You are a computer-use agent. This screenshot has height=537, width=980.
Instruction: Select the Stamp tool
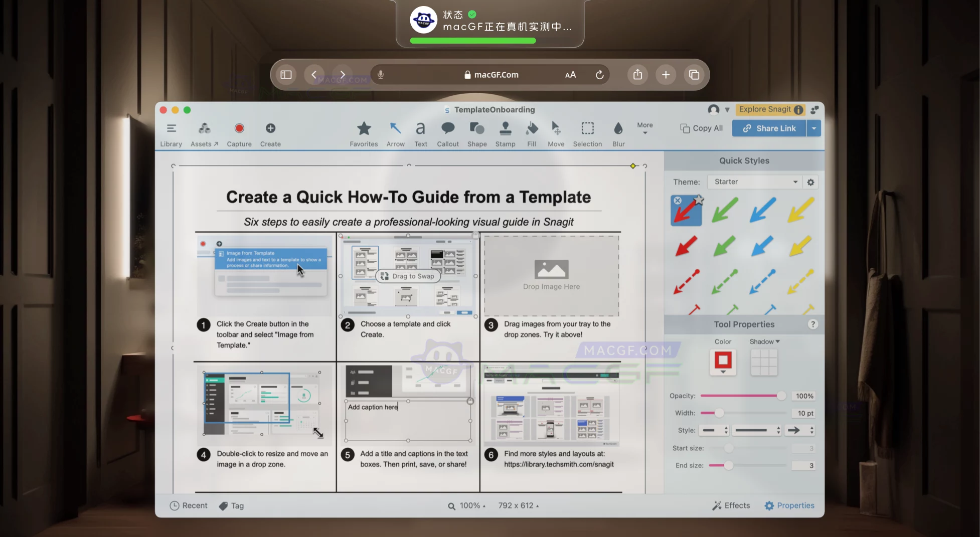coord(505,133)
